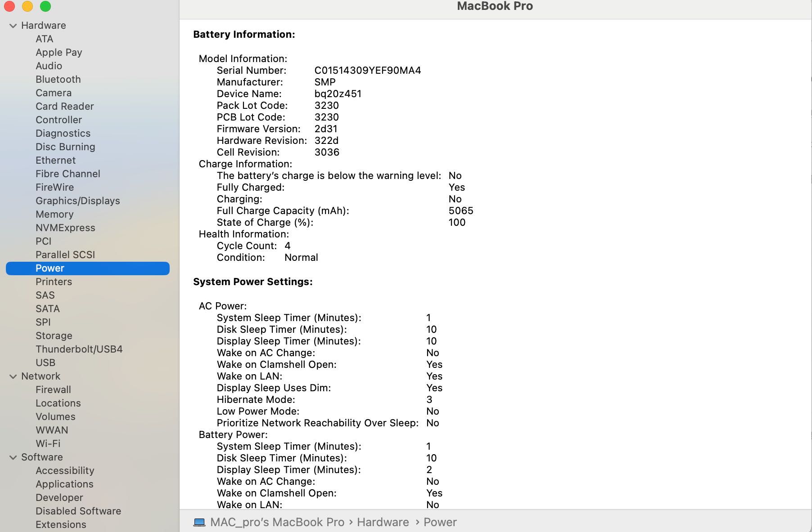812x532 pixels.
Task: Open SPI entry
Action: (x=43, y=322)
